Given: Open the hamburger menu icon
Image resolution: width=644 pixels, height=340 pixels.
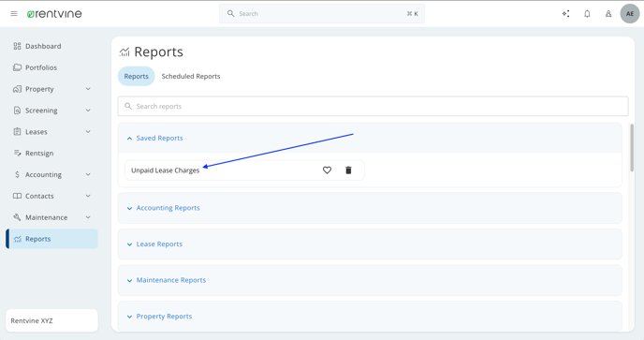Looking at the screenshot, I should 14,13.
